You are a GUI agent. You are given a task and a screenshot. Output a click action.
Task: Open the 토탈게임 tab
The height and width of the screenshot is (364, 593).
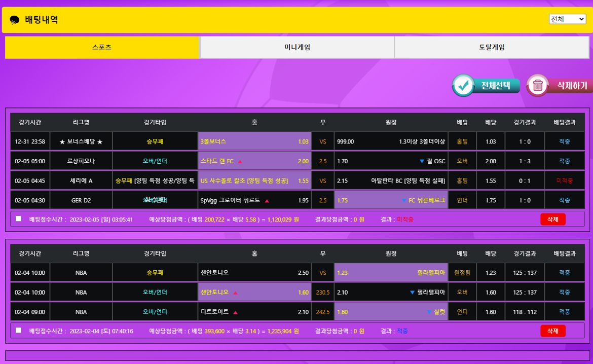492,47
